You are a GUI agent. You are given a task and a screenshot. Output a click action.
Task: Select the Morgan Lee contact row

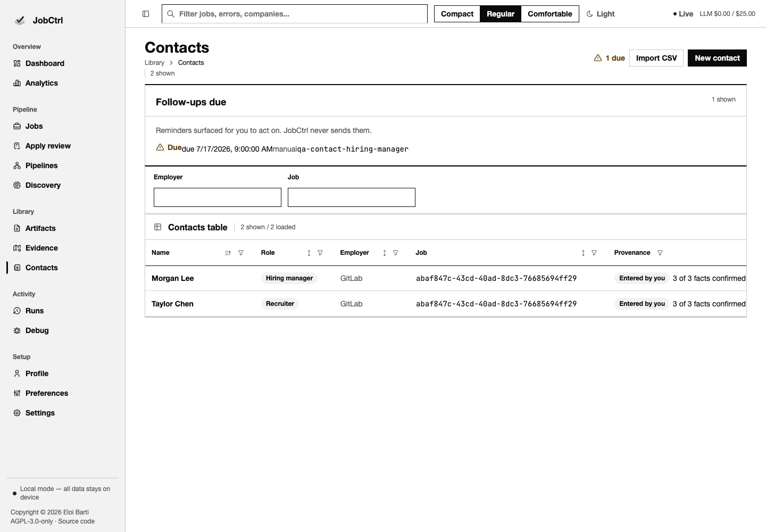[446, 278]
